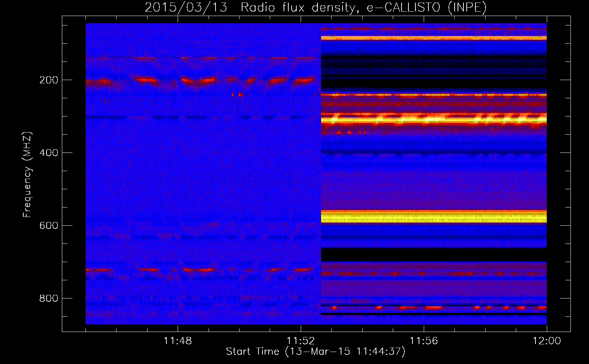The image size is (589, 364).
Task: Click the 'Frequency (MHZ)' axis label
Action: 27,175
